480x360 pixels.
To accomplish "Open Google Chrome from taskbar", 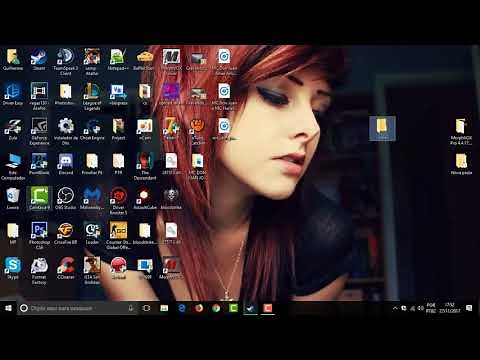I will (x=216, y=308).
